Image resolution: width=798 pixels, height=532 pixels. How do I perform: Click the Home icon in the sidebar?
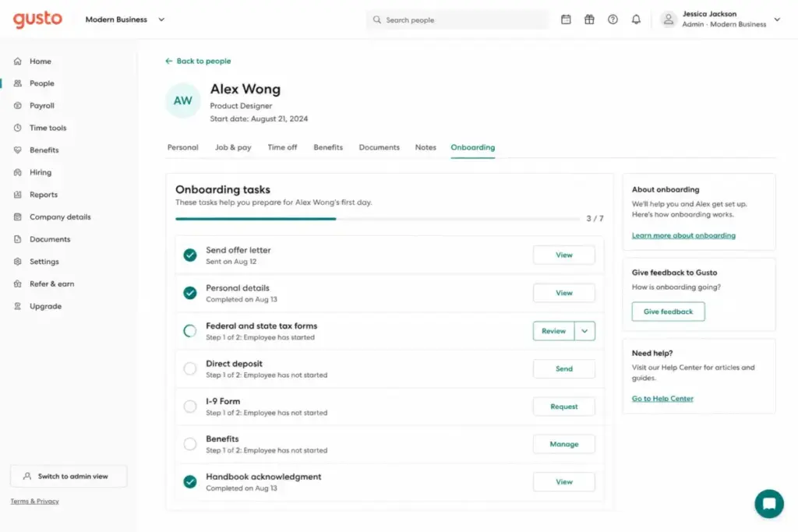point(18,61)
